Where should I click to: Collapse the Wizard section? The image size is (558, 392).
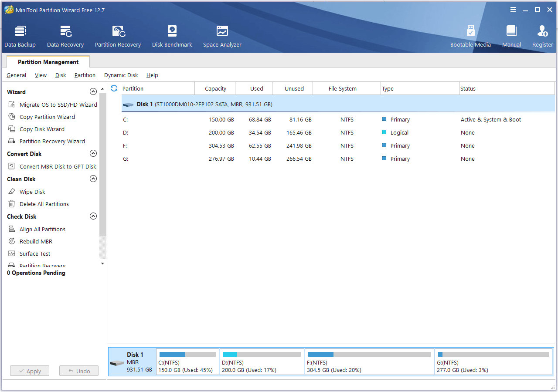tap(93, 92)
